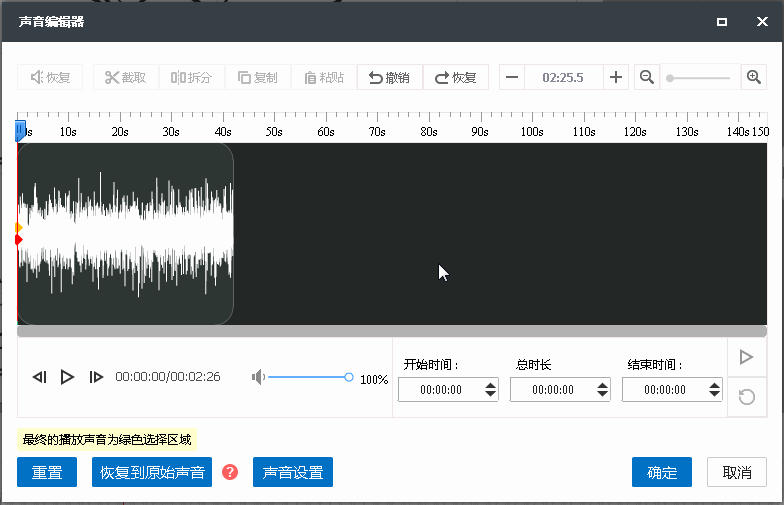Increase 开始时间 with the up arrow
Screen dimensions: 784x505
tap(491, 385)
